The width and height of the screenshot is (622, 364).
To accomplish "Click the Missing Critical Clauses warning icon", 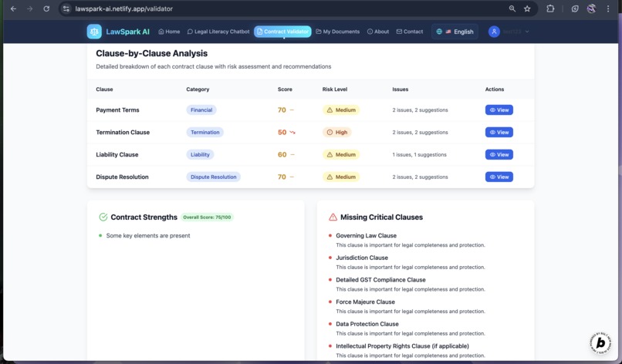I will (333, 217).
